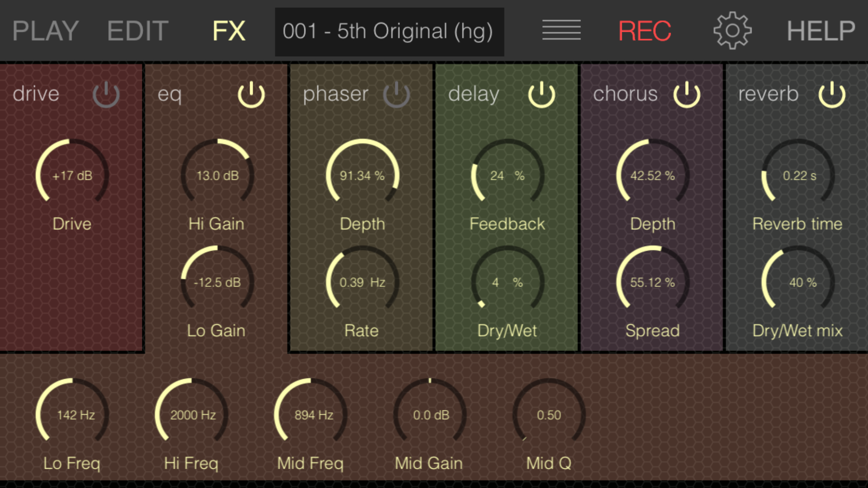Viewport: 868px width, 488px height.
Task: Switch to the EDIT tab
Action: (x=138, y=31)
